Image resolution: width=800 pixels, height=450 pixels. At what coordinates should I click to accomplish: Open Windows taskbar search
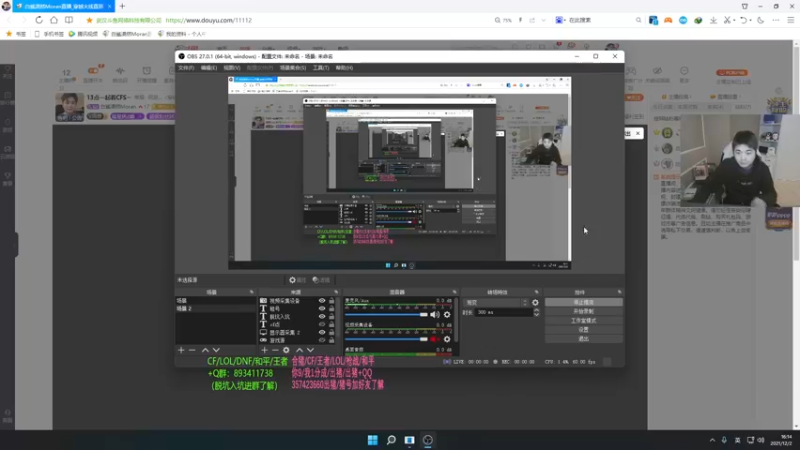391,440
